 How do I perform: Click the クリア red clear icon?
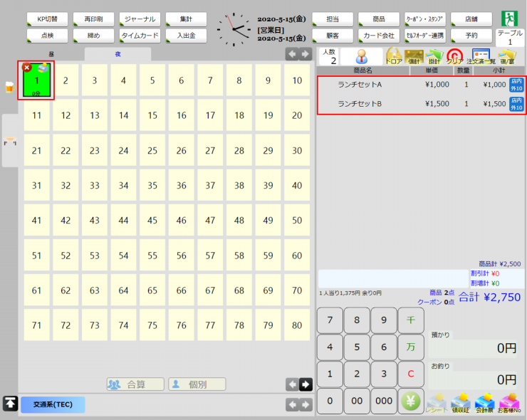click(454, 56)
